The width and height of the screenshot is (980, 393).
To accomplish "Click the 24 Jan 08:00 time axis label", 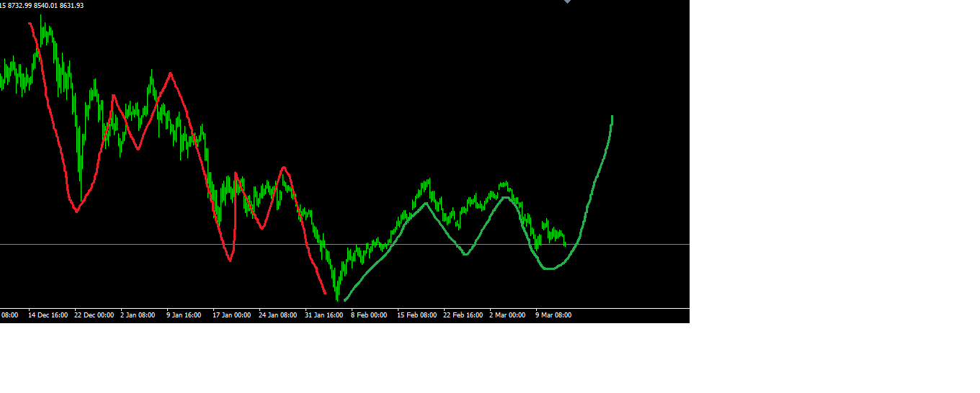I will [x=278, y=315].
